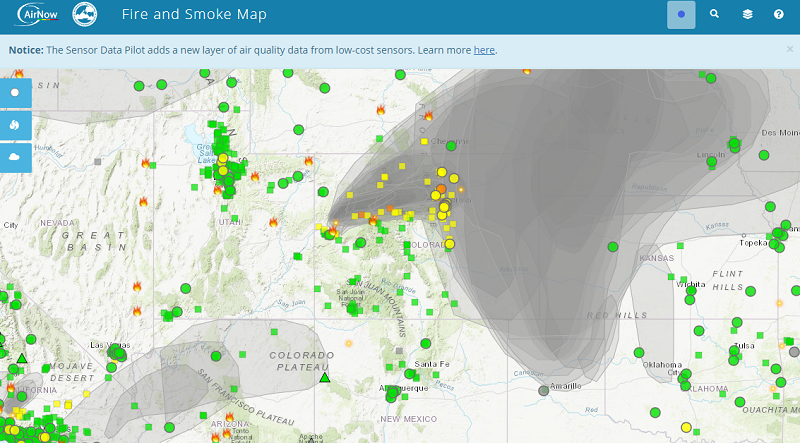Follow the 'here' link in notice
This screenshot has height=443, width=800.
pos(484,50)
